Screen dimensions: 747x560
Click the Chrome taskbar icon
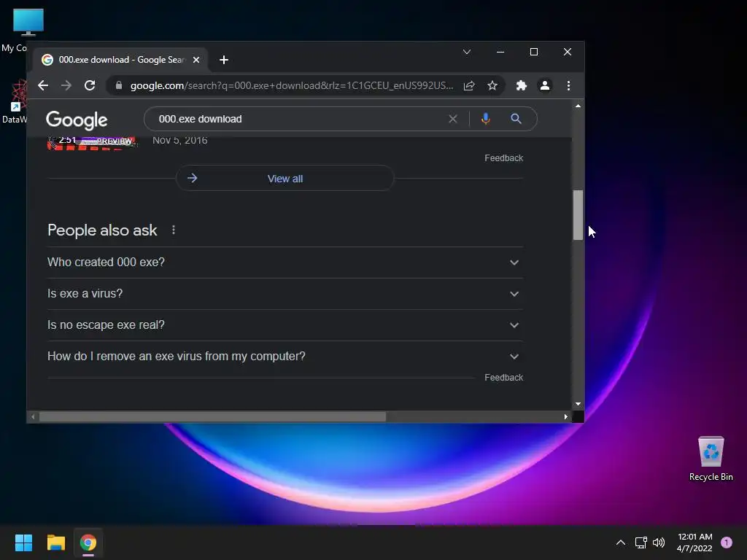pyautogui.click(x=88, y=542)
